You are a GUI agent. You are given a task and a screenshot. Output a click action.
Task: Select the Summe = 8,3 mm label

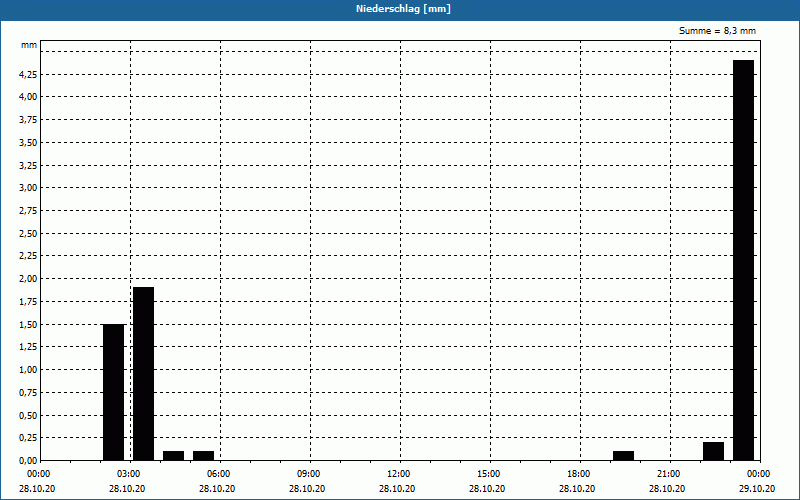717,31
